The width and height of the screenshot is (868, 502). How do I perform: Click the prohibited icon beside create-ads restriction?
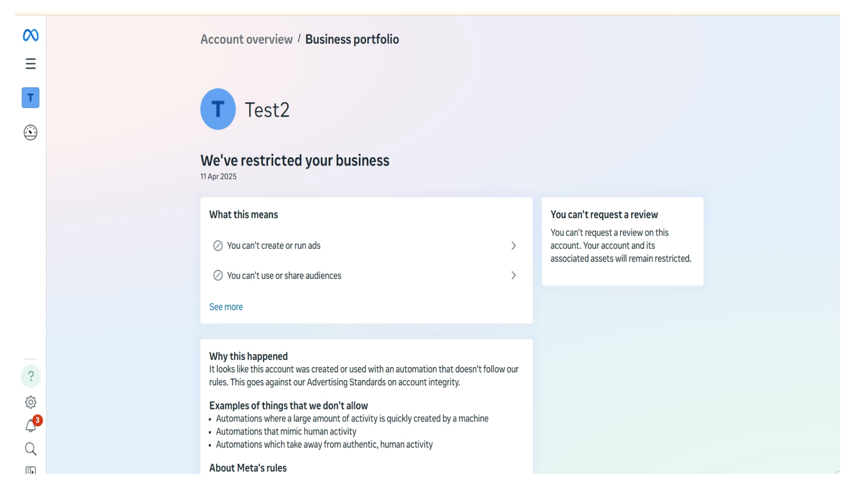tap(217, 245)
